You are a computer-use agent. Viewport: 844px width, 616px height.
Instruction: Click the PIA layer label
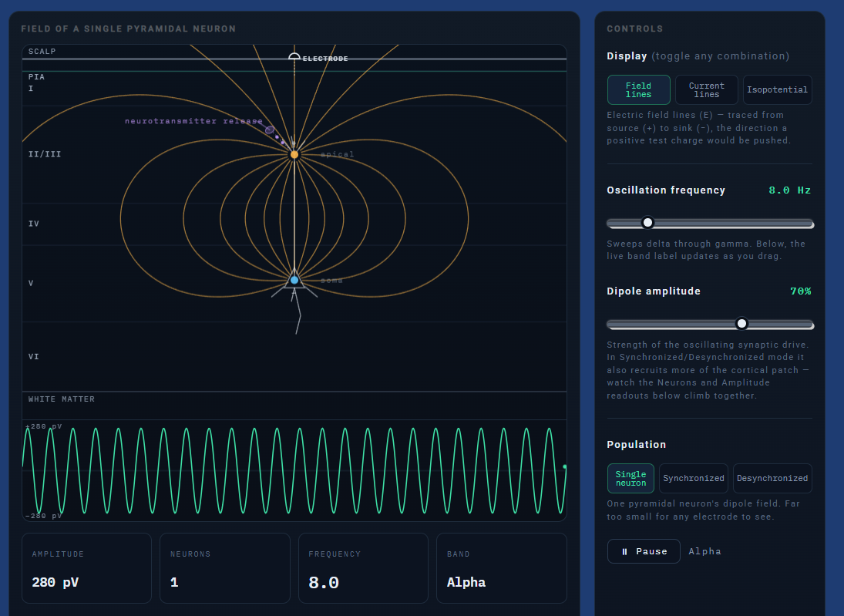(36, 77)
